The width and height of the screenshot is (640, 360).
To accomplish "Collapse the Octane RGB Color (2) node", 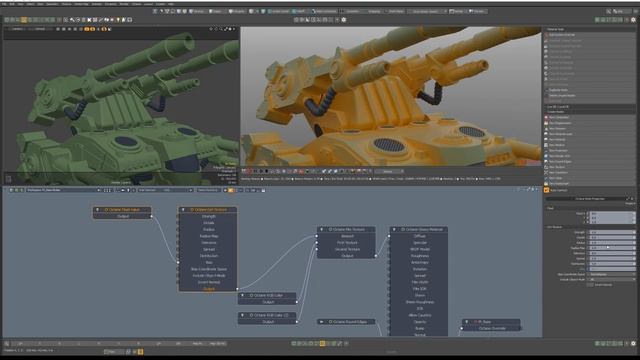I will point(242,315).
